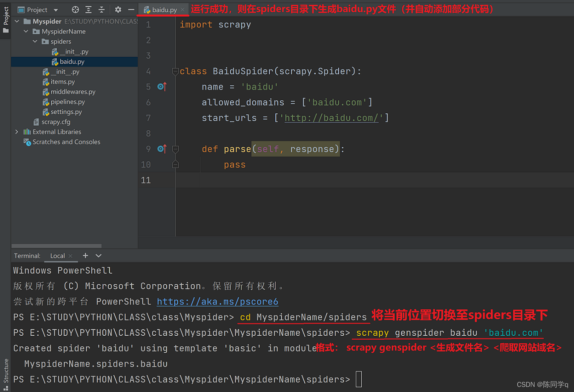Open terminal session options dropdown chevron
Screen dimensions: 574x392
99,256
